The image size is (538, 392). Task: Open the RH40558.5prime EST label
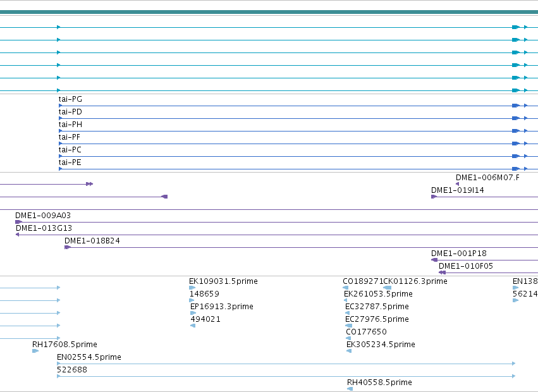379,383
